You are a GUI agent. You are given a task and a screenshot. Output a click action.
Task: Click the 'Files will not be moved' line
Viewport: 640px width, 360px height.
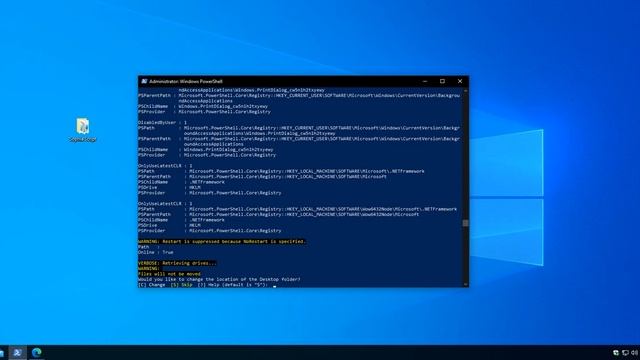169,274
